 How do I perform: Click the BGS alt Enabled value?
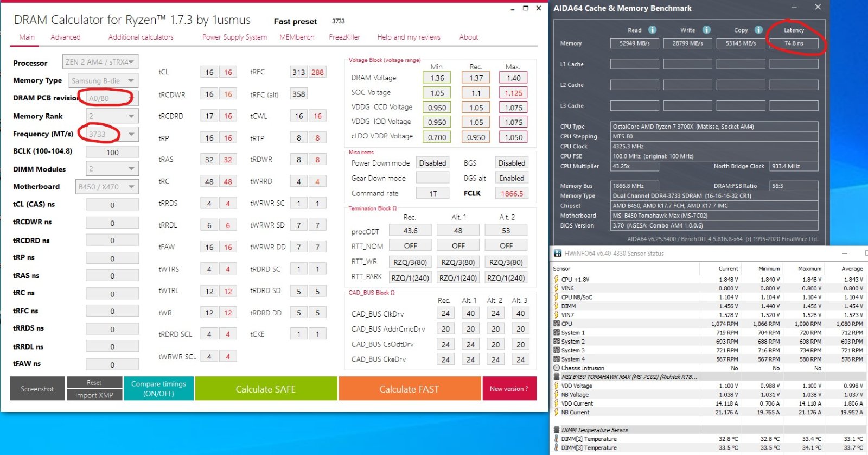(512, 178)
